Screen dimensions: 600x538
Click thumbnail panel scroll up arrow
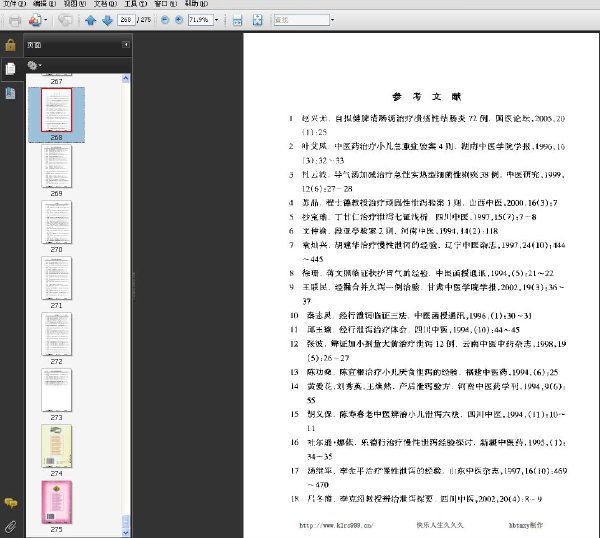click(126, 78)
